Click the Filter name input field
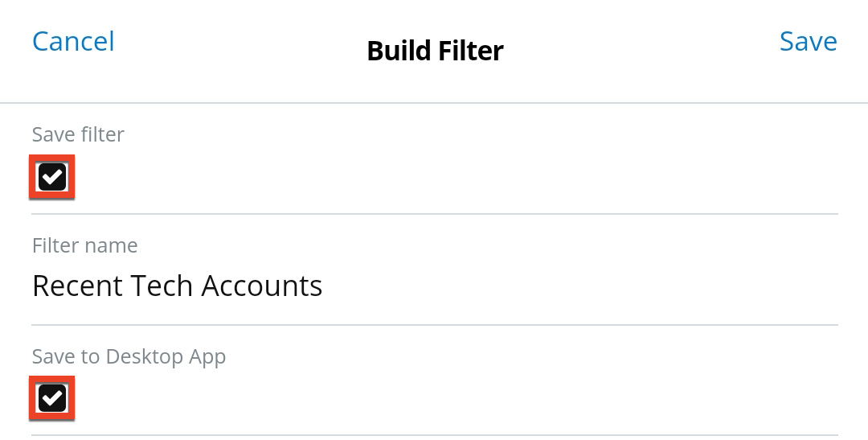Image resolution: width=868 pixels, height=440 pixels. (x=177, y=286)
